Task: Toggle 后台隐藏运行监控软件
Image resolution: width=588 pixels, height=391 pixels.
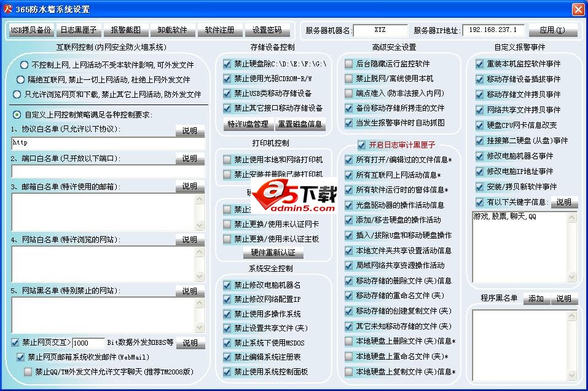Action: [x=349, y=63]
